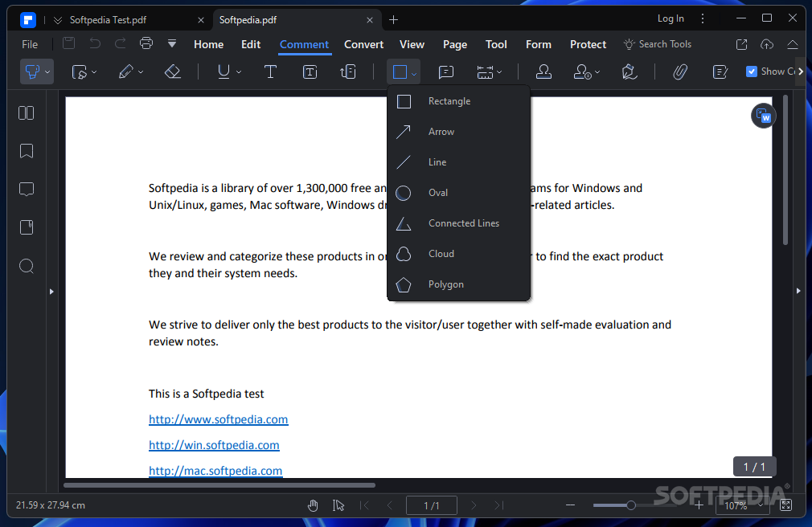This screenshot has width=812, height=527.
Task: Switch to the Page tab
Action: coord(455,44)
